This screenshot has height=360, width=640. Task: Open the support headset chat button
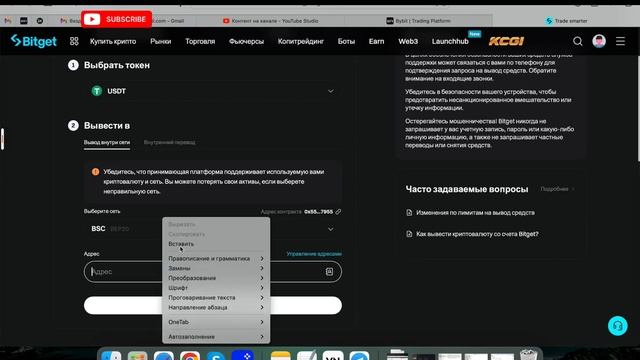[618, 326]
